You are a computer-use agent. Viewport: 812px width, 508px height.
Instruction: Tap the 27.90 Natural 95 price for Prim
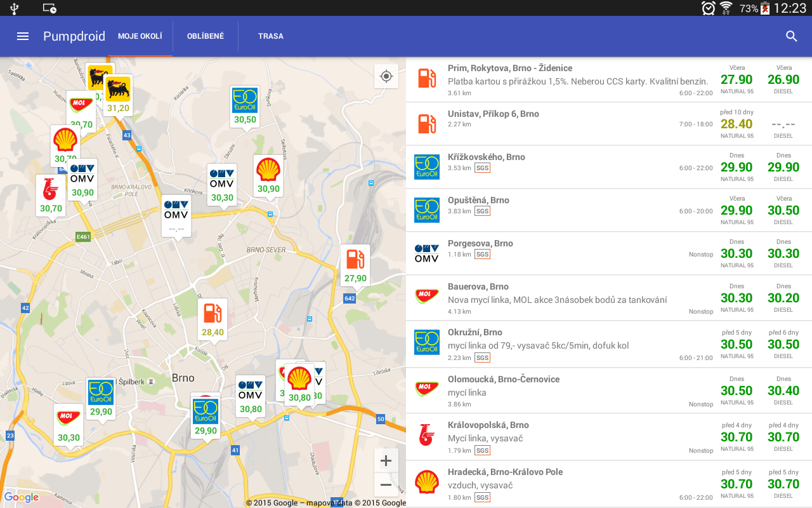(737, 79)
